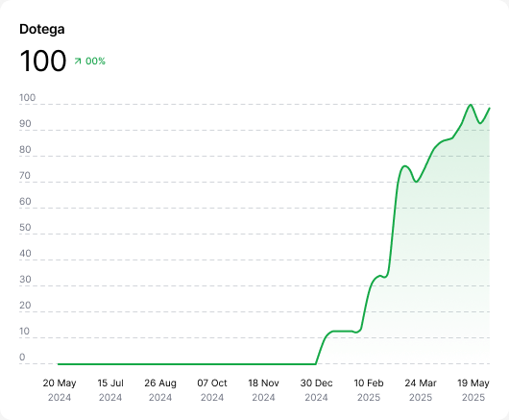Click the y-axis label 0
The height and width of the screenshot is (420, 509).
point(22,358)
